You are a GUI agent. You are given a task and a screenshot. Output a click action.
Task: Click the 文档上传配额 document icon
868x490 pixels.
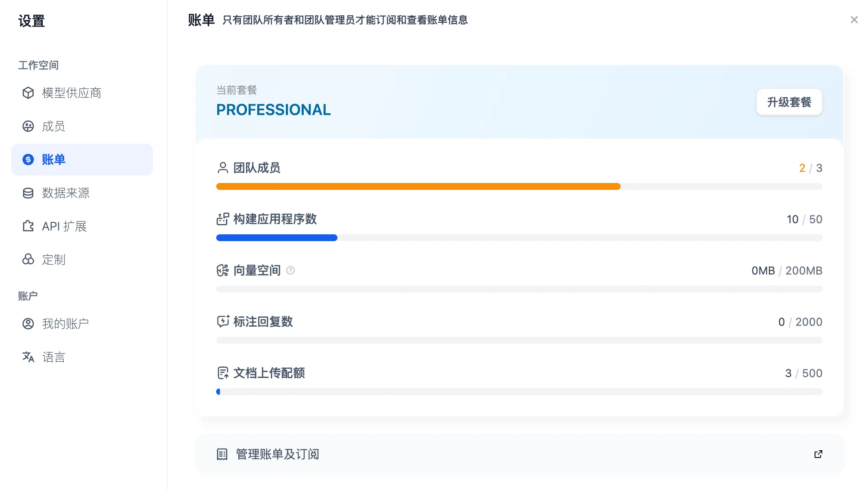[223, 373]
